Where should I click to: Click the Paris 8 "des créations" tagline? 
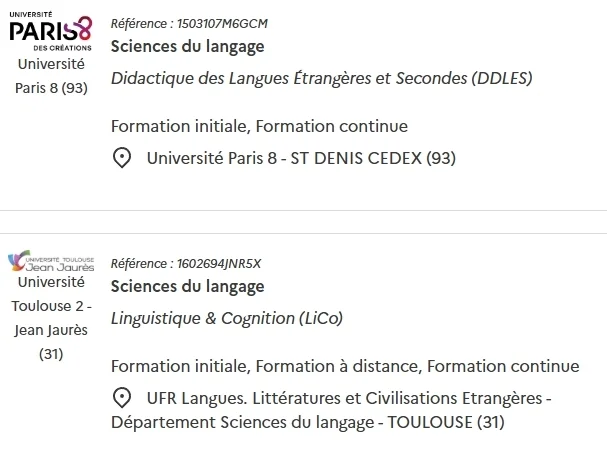coord(62,48)
